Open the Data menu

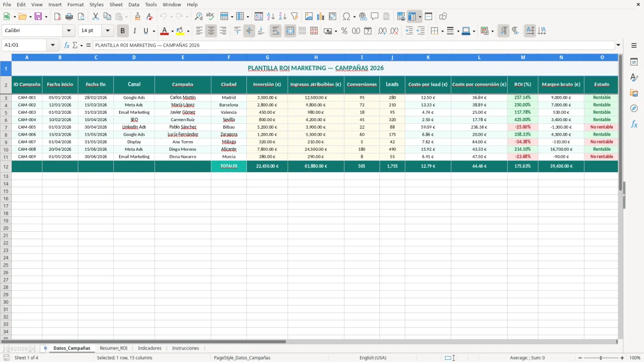click(134, 4)
